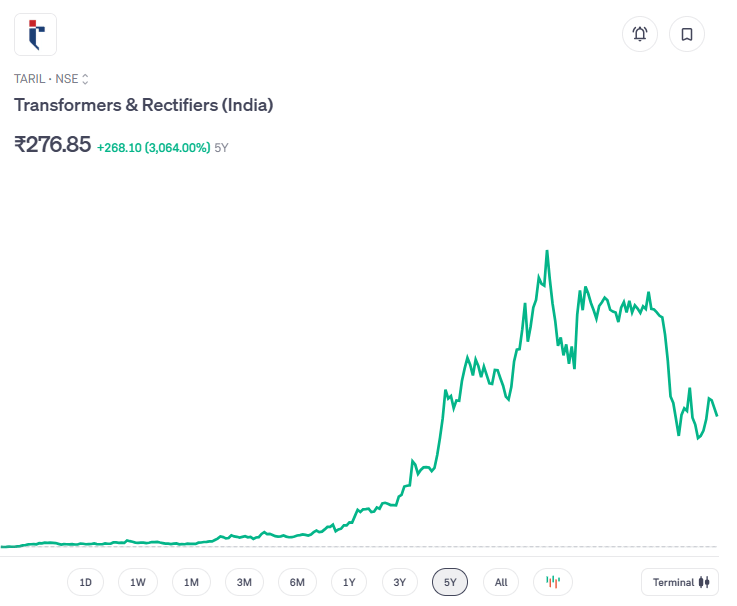
Task: Select the 1W time range
Action: click(x=138, y=582)
